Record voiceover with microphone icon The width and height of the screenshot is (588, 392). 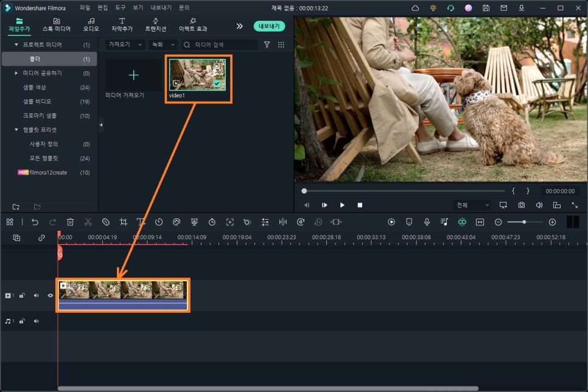click(x=427, y=222)
